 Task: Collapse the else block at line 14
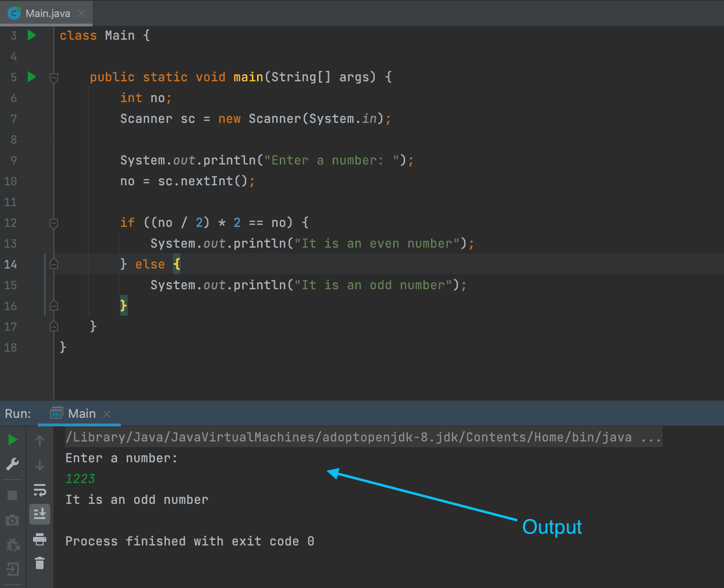point(53,264)
